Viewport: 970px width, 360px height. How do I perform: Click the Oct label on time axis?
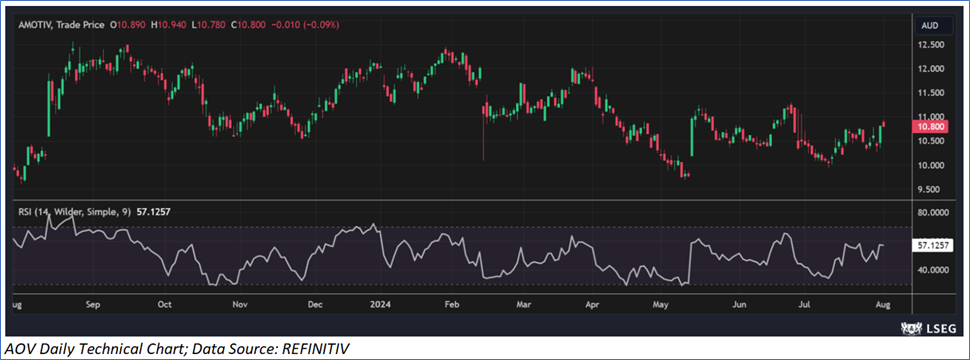point(165,304)
